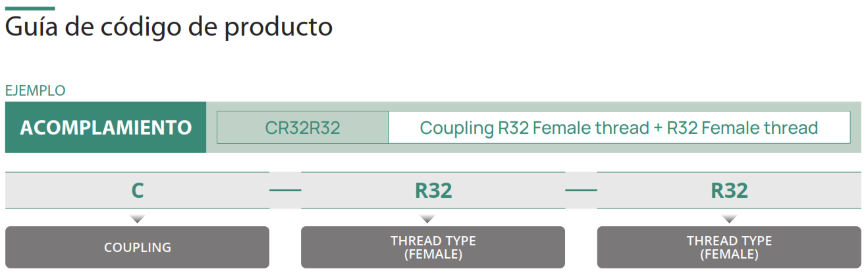The height and width of the screenshot is (277, 868).
Task: Click the Guía de código de producto heading
Action: coord(169,28)
